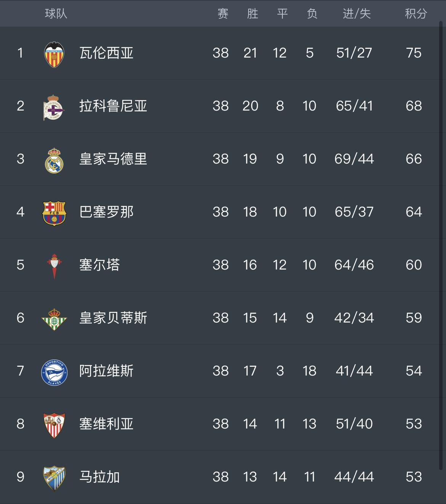Click the 进/失 column header
The image size is (446, 504).
coord(356,14)
